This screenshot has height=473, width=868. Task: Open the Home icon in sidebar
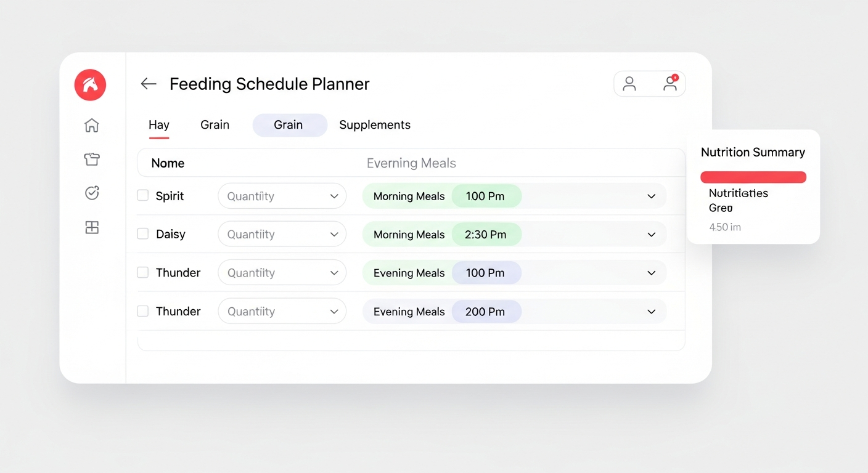click(92, 125)
